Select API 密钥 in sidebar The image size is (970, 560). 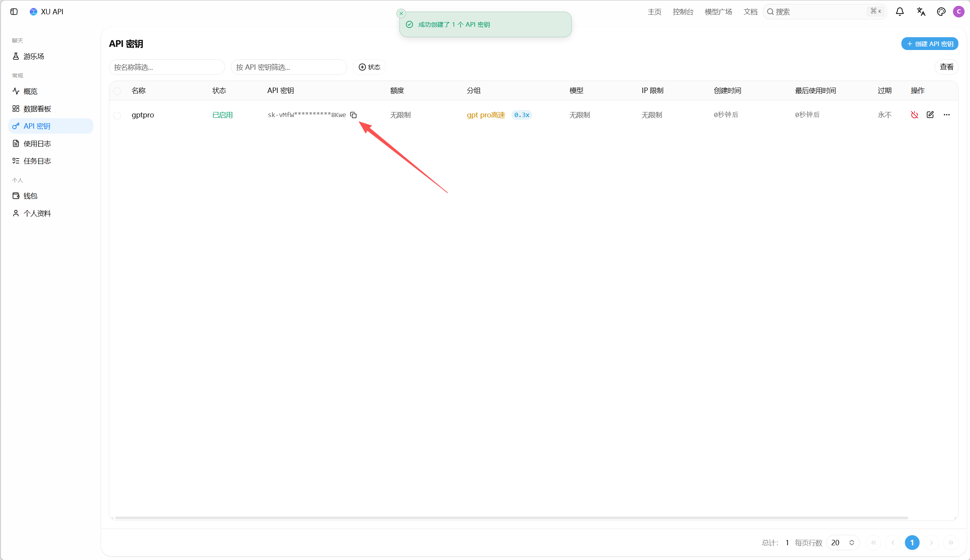click(x=51, y=126)
